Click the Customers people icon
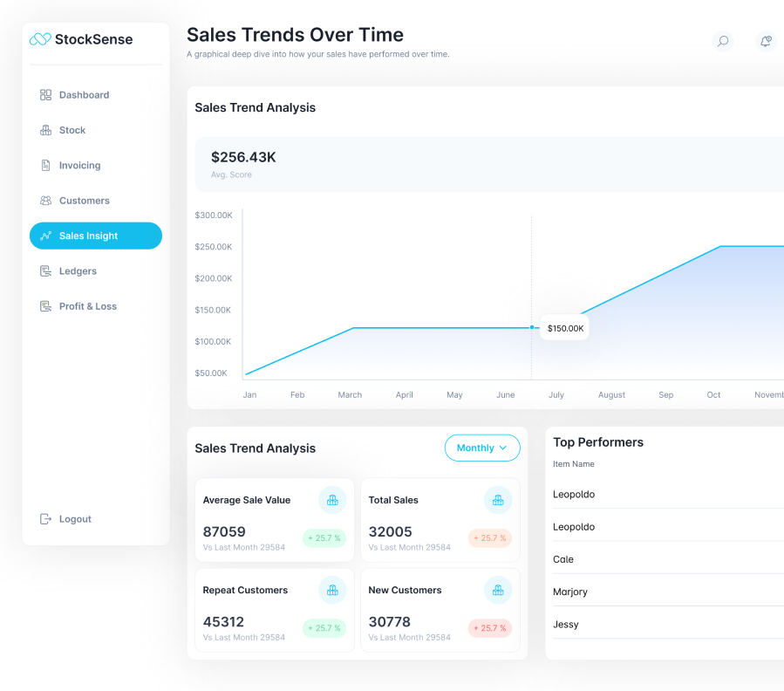Screen dimensions: 784x691 click(x=45, y=201)
